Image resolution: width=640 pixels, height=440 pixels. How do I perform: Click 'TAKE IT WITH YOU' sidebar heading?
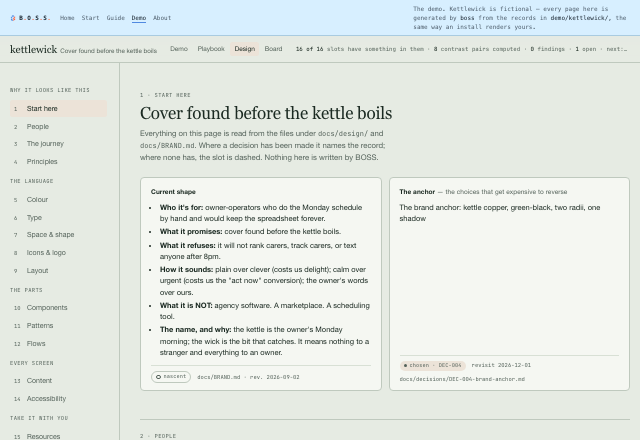coord(39,418)
